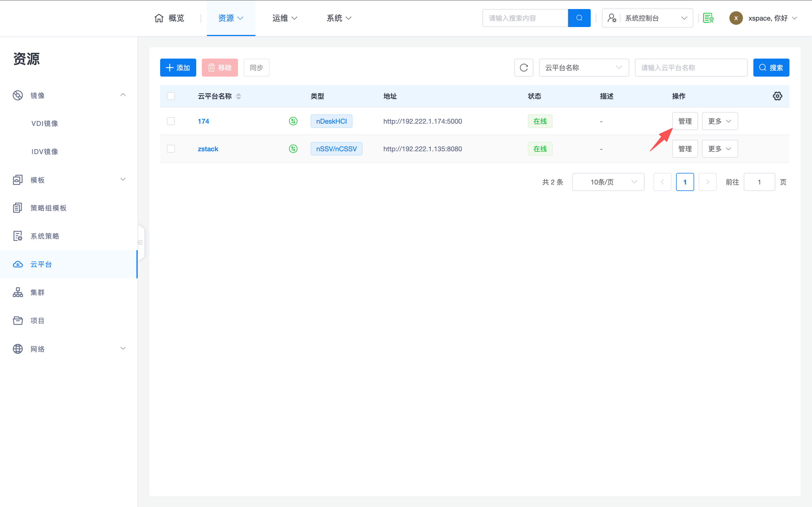Sort by the cloud platform name column
812x507 pixels.
click(x=238, y=96)
